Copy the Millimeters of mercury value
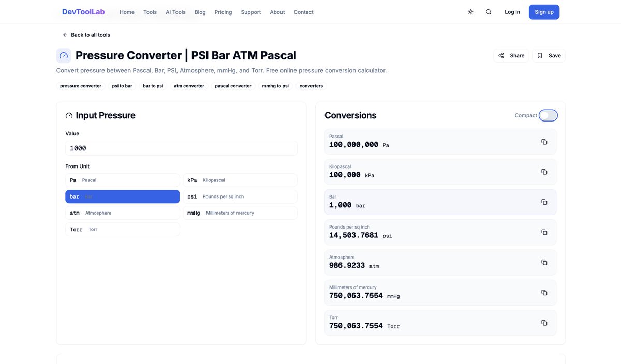This screenshot has height=364, width=621. pyautogui.click(x=544, y=293)
